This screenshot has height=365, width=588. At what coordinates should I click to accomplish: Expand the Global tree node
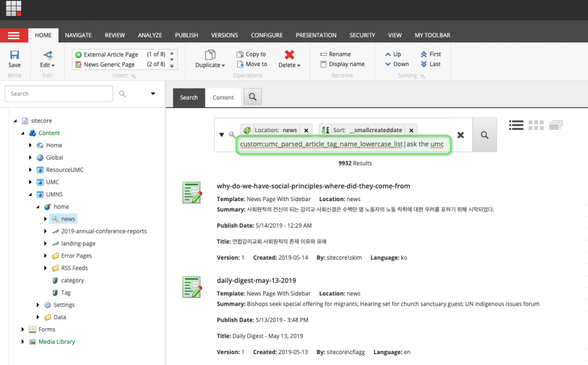[30, 157]
